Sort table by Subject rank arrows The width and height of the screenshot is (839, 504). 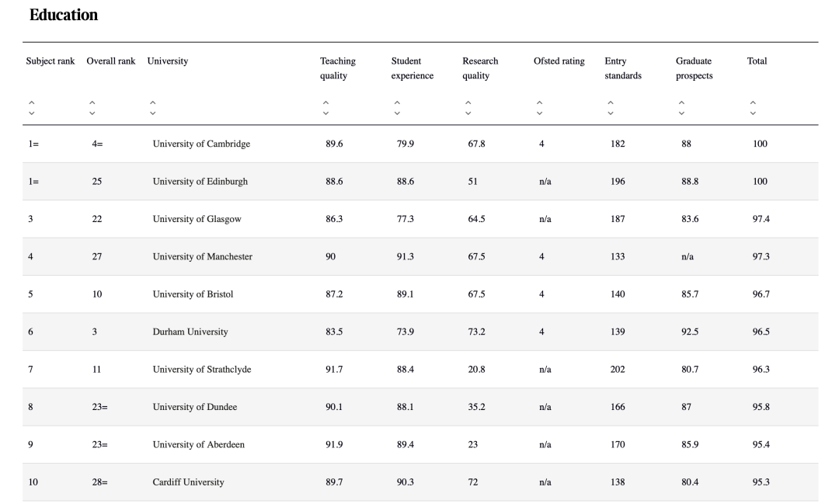pos(32,108)
